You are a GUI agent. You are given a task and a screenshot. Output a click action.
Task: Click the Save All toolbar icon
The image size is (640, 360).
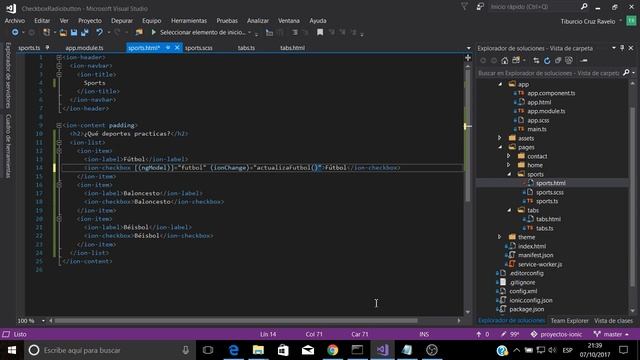pyautogui.click(x=85, y=32)
